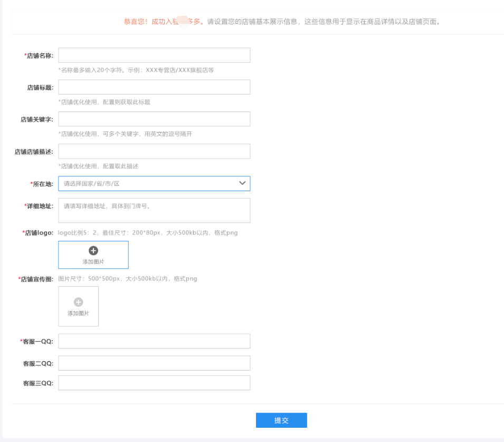Click the 店铺名称 input field
The width and height of the screenshot is (504, 442).
tap(154, 55)
